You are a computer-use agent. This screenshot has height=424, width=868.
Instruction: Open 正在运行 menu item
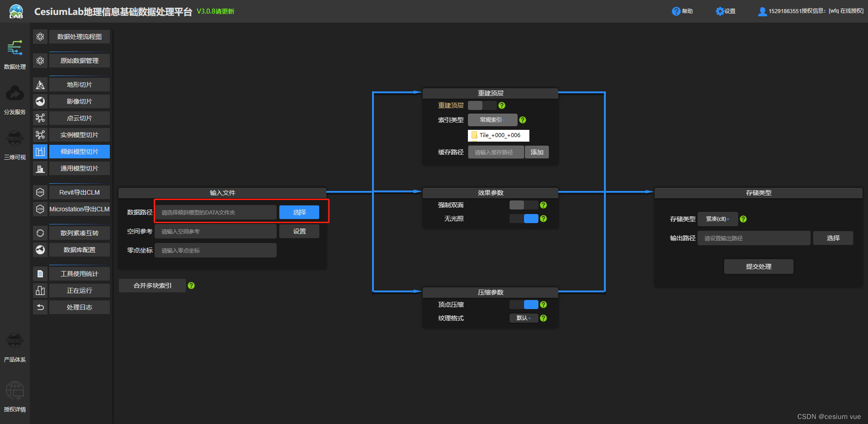(80, 291)
